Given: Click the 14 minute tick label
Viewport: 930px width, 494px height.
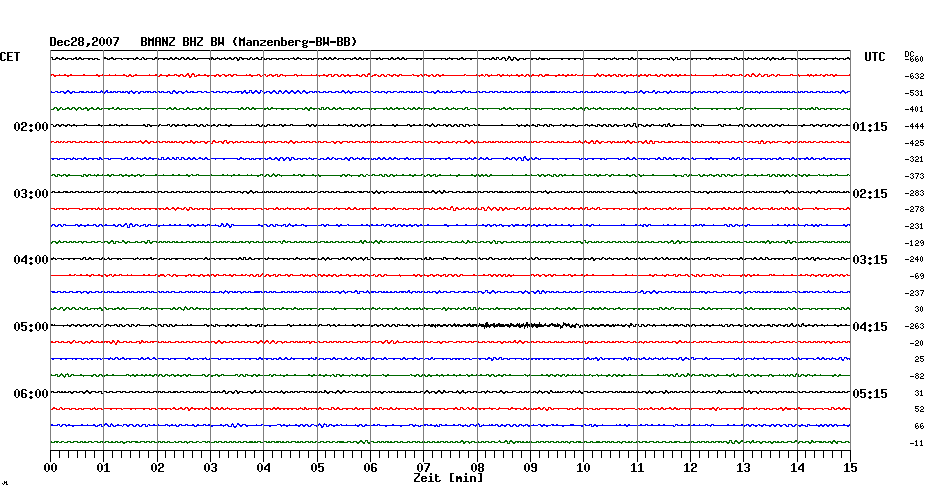Looking at the screenshot, I should tap(797, 467).
